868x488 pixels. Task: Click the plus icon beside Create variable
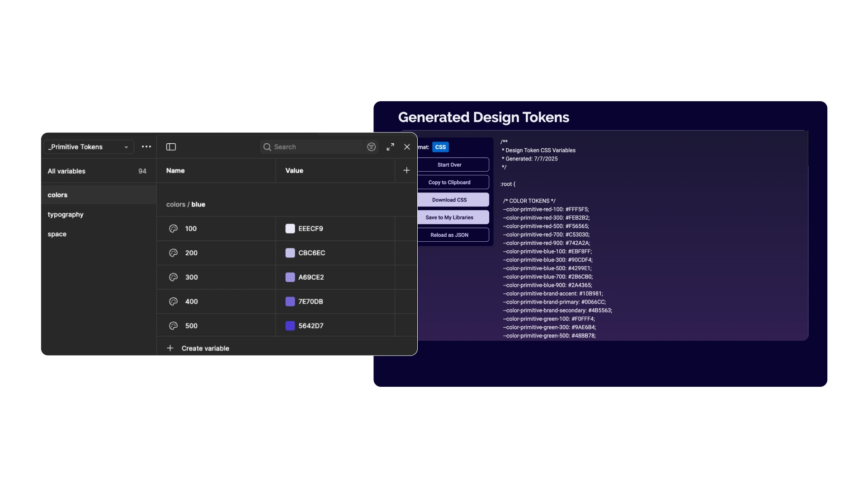170,348
